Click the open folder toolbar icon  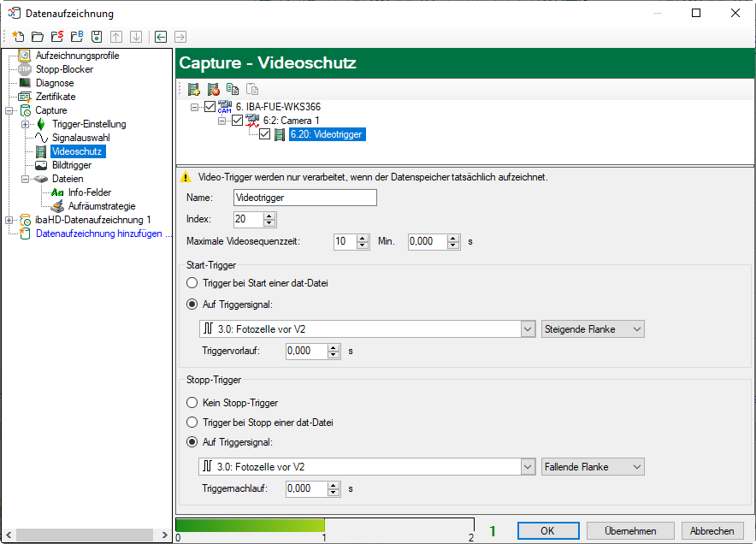pos(37,37)
